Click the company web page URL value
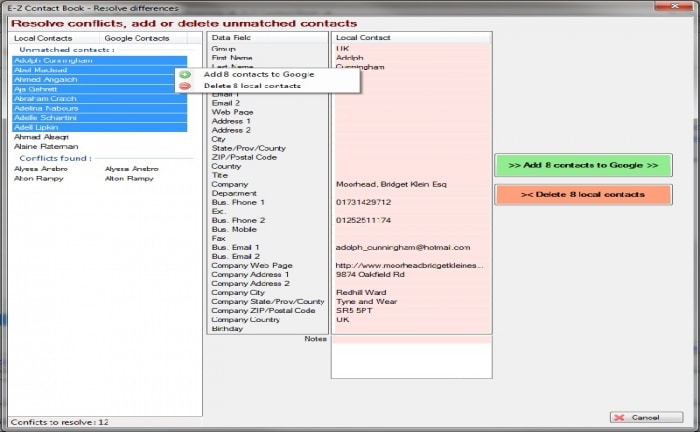The height and width of the screenshot is (432, 700). [x=409, y=266]
